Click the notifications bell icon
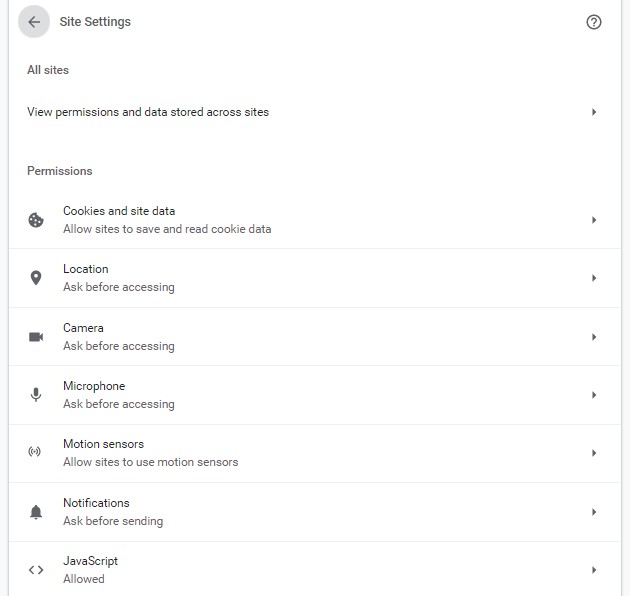 coord(36,512)
